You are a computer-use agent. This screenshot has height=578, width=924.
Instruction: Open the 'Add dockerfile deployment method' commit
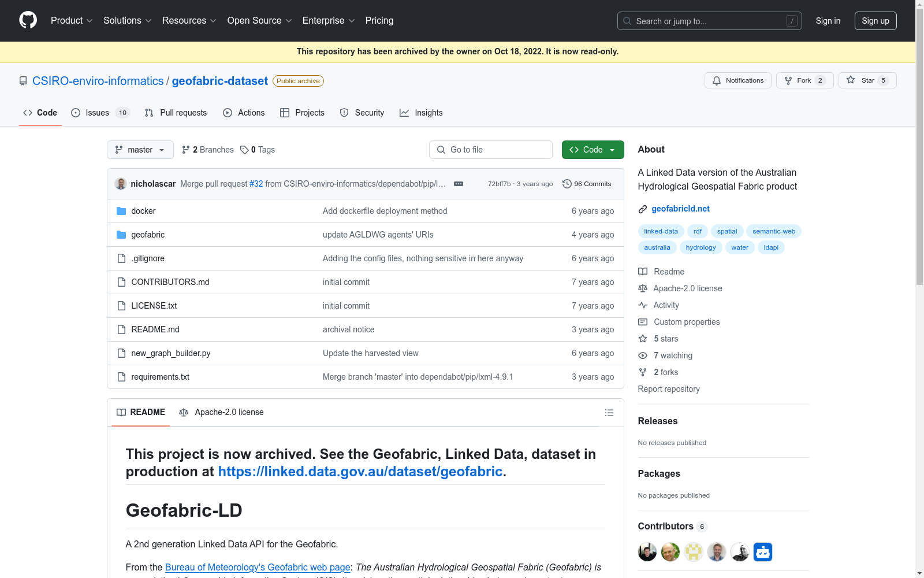pos(385,211)
